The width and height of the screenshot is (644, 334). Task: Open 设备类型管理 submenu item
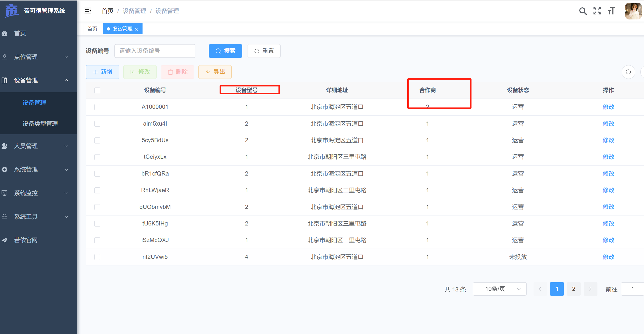click(40, 124)
